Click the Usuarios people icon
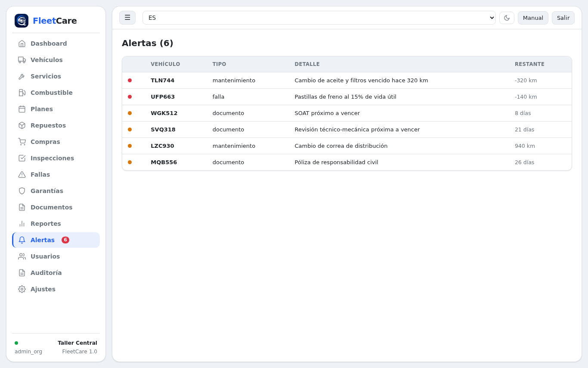 (x=22, y=256)
